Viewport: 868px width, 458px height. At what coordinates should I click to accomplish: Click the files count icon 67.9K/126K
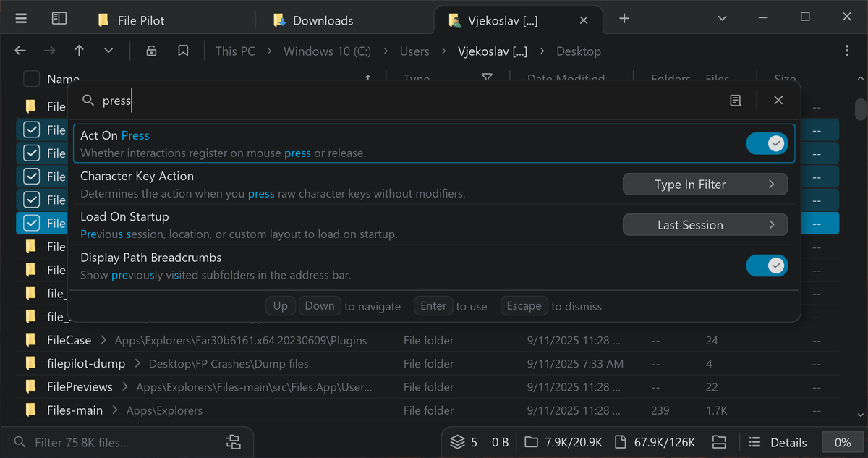(620, 442)
